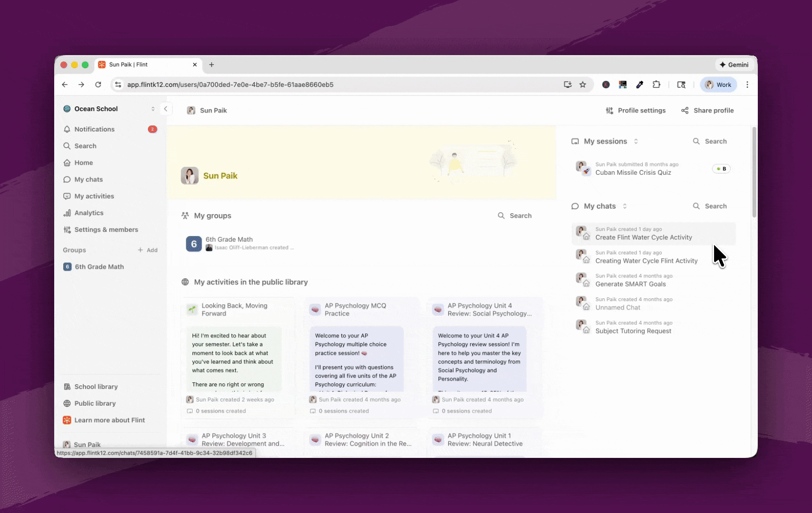
Task: Search within My chats
Action: click(710, 206)
